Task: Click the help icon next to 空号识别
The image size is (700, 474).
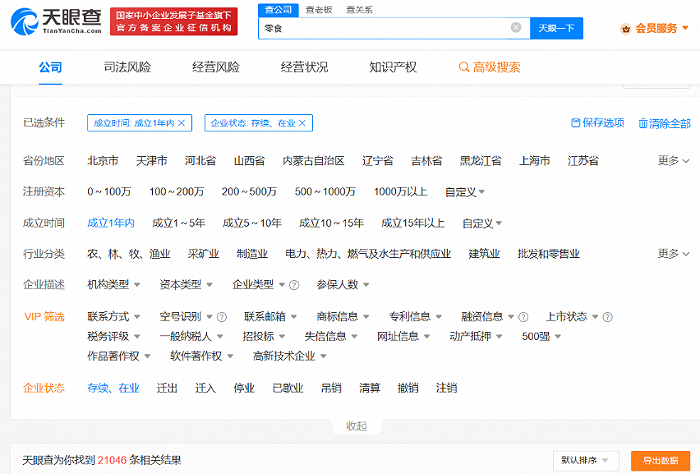Action: click(x=222, y=317)
